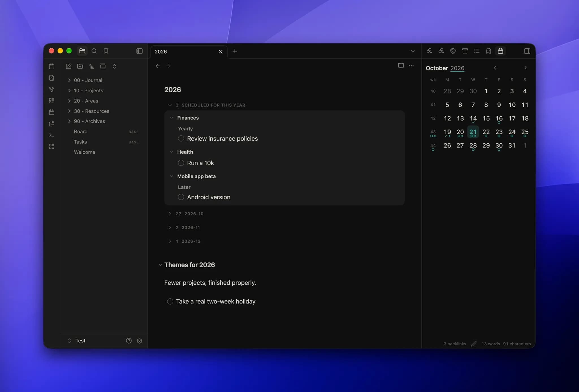The image size is (579, 392).
Task: Check off Take a real two-week holiday
Action: pyautogui.click(x=170, y=301)
